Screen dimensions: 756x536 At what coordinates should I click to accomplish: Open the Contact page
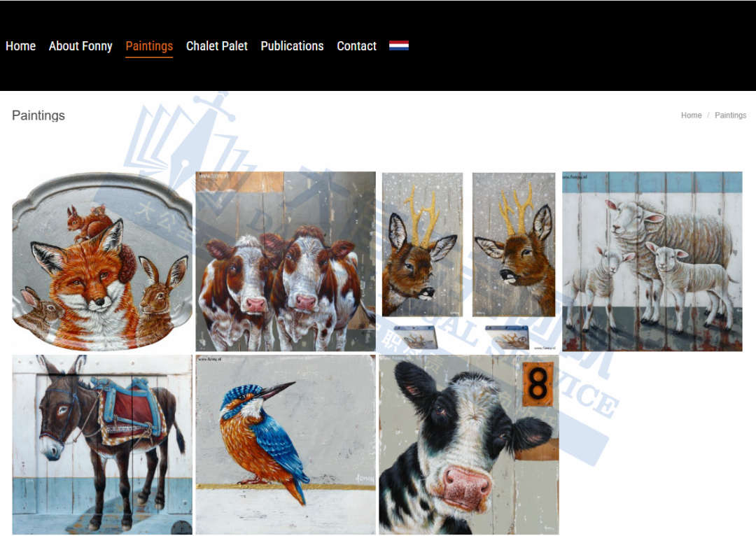pyautogui.click(x=356, y=45)
